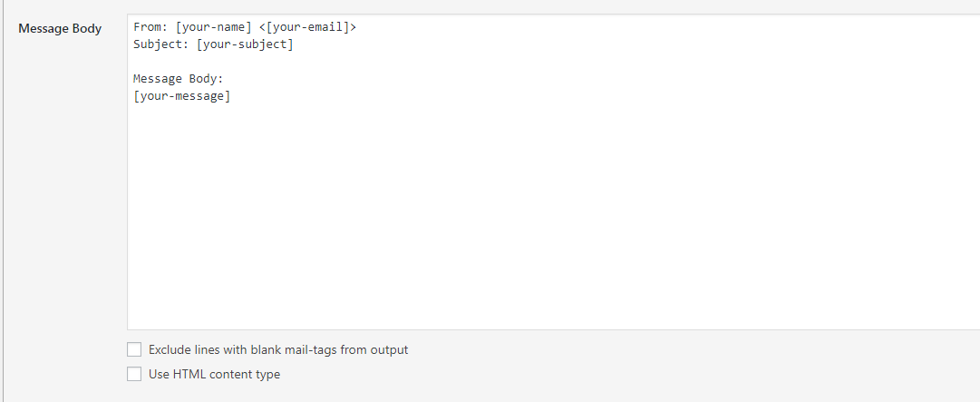Click the closing angle bracket after [your-email]
This screenshot has width=980, height=402.
[354, 27]
